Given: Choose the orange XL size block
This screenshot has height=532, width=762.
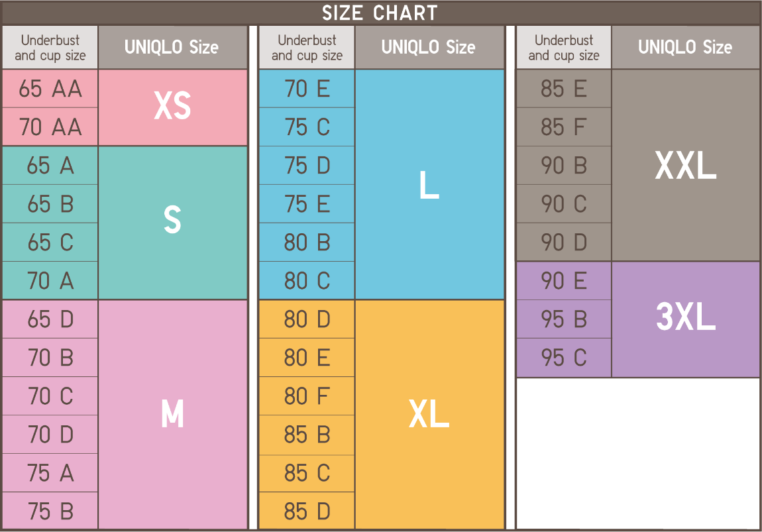Looking at the screenshot, I should 429,415.
